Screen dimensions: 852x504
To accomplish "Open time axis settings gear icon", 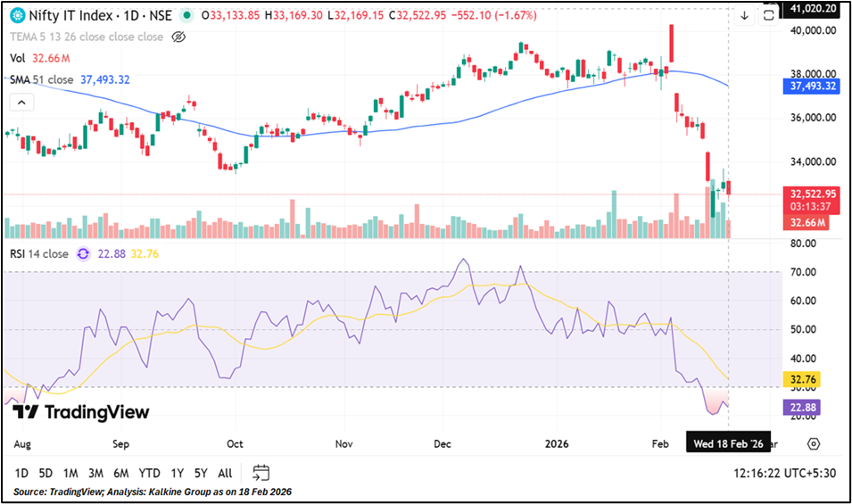I will coord(813,443).
